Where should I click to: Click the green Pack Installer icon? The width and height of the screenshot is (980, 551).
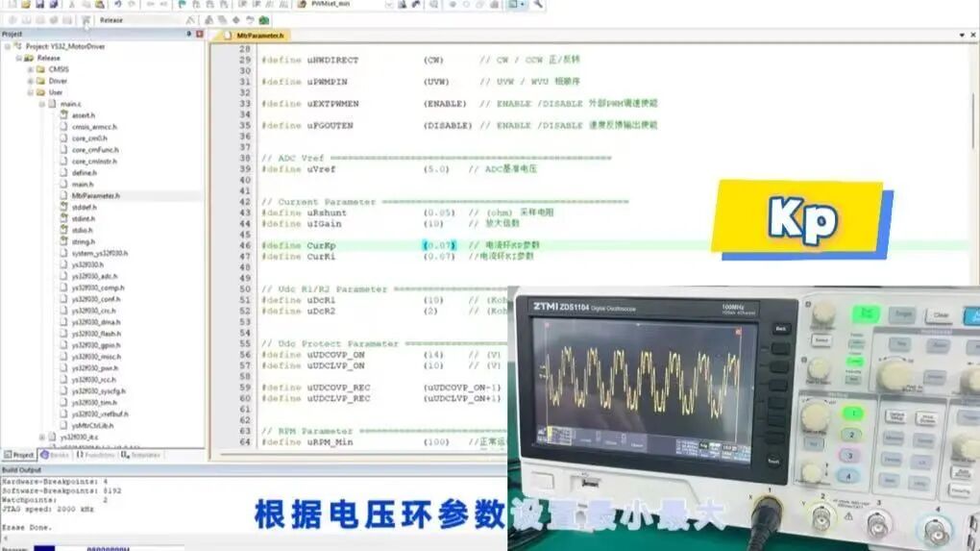coord(264,20)
